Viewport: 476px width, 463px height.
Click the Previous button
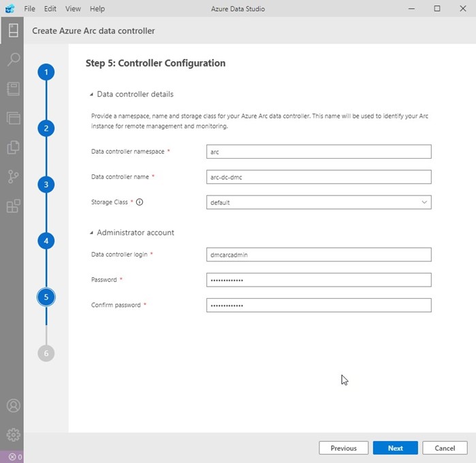344,448
